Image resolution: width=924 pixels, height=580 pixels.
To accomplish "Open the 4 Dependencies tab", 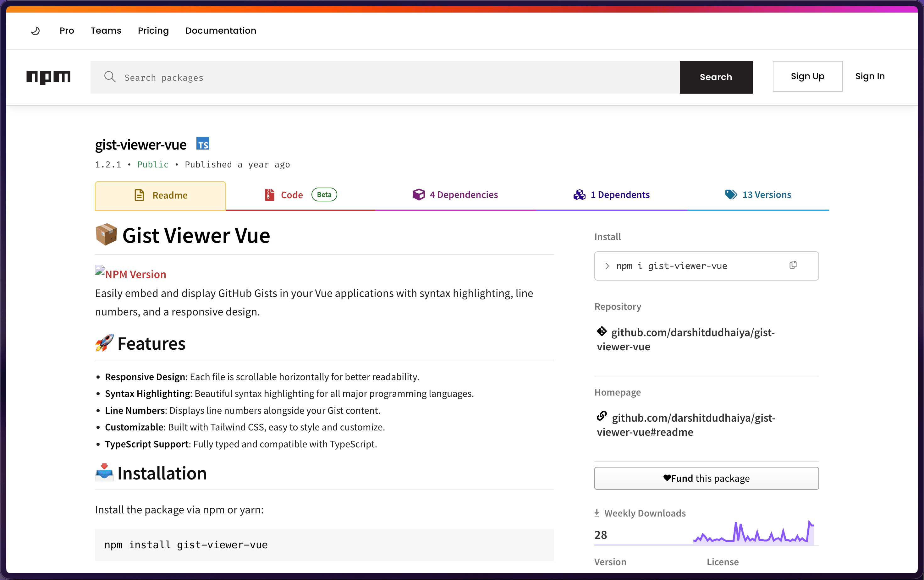I will point(455,195).
